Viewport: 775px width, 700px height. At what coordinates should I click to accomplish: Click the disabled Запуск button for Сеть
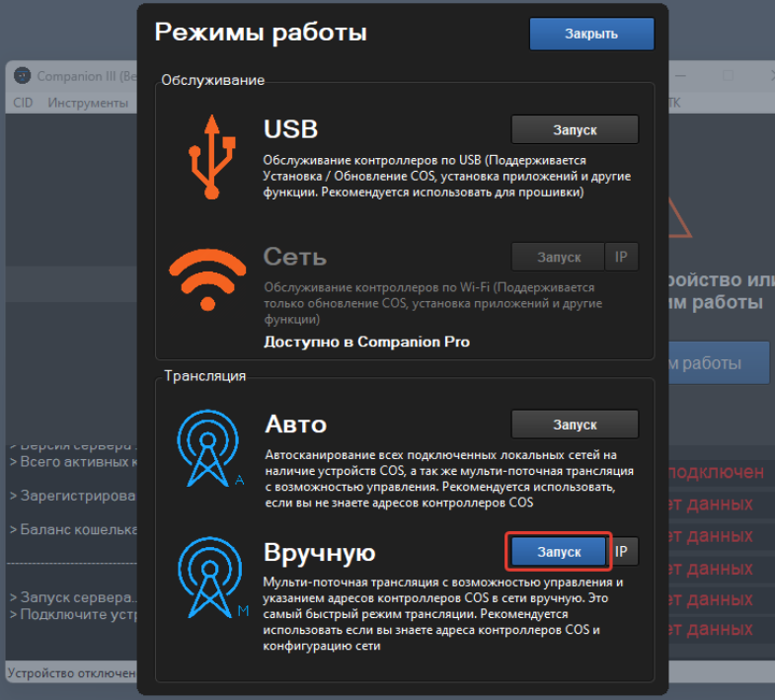pos(558,257)
